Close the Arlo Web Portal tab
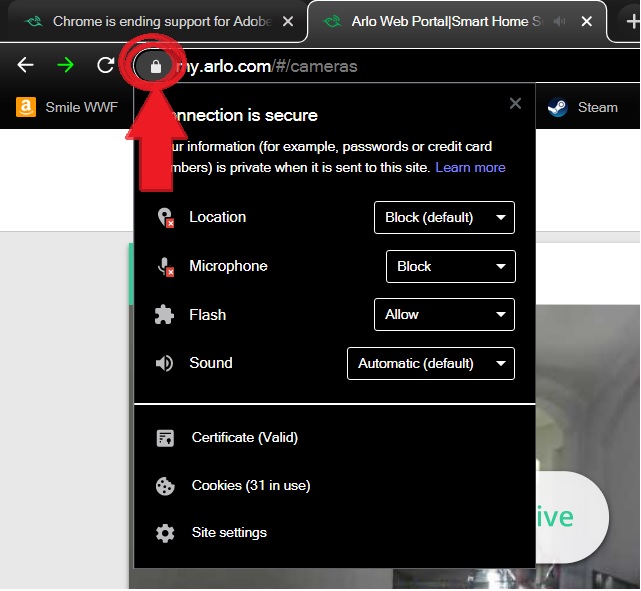Image resolution: width=641 pixels, height=591 pixels. [586, 21]
